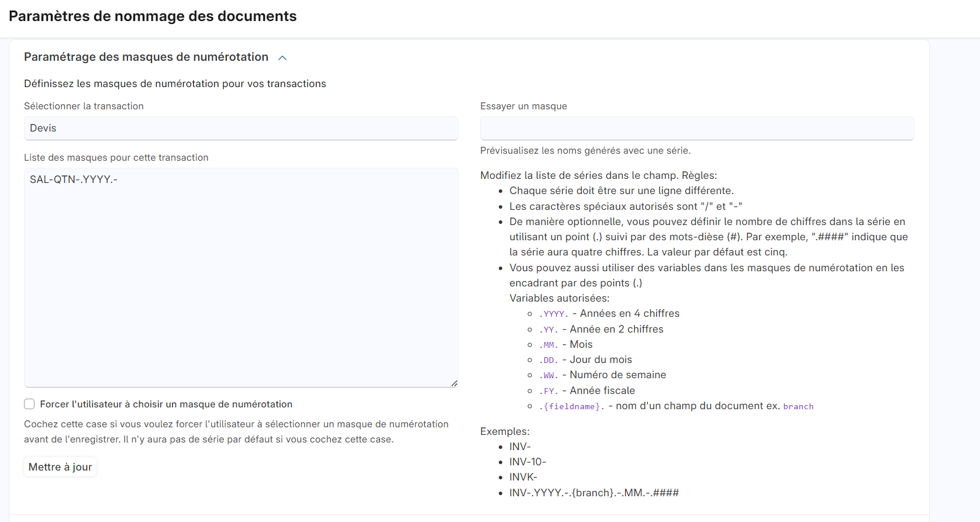Click the .MM. variable code
980x522 pixels.
click(548, 345)
